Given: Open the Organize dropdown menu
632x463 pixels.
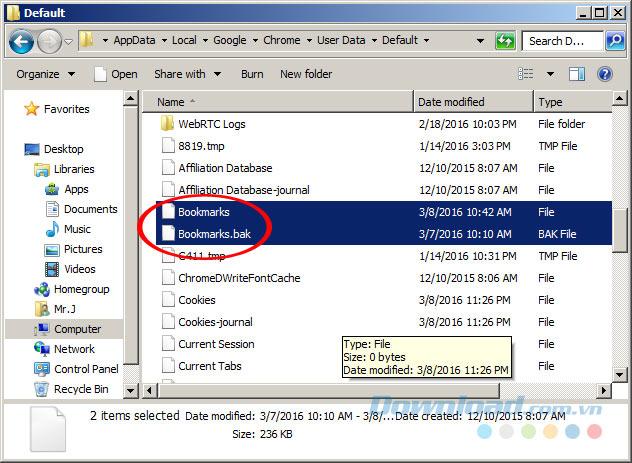Looking at the screenshot, I should (x=45, y=74).
